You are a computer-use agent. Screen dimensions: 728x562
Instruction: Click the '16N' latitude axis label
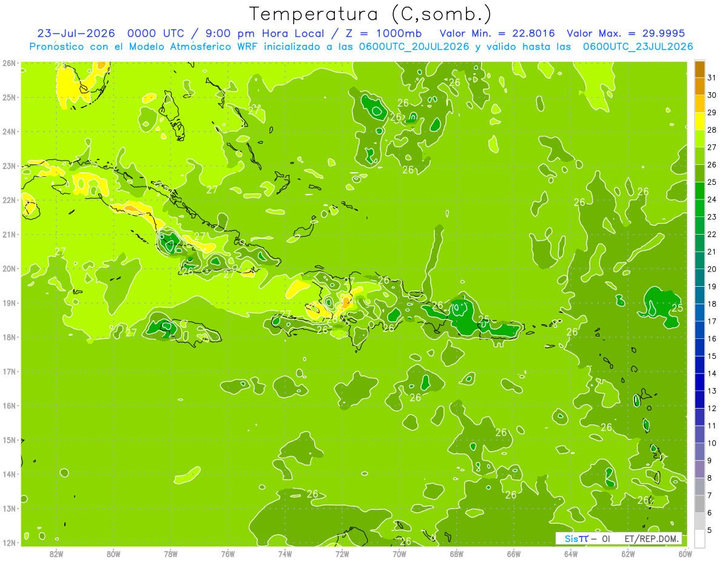(x=9, y=406)
